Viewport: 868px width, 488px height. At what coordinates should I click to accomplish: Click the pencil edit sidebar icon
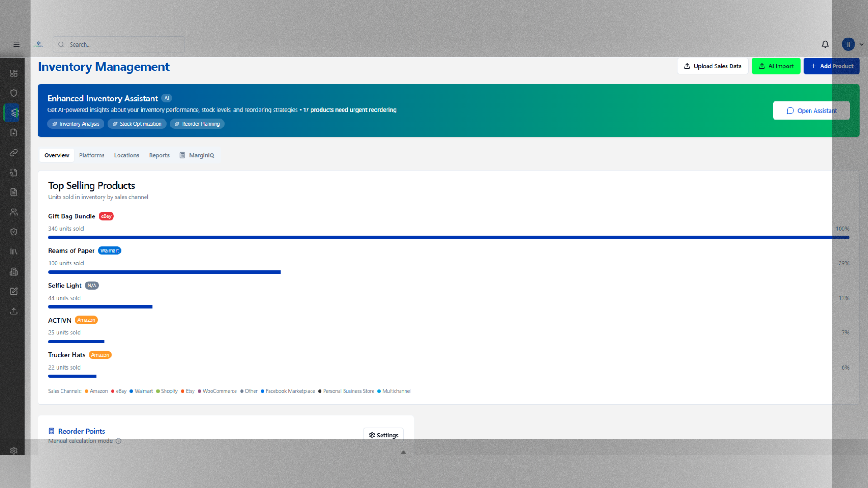(x=14, y=291)
